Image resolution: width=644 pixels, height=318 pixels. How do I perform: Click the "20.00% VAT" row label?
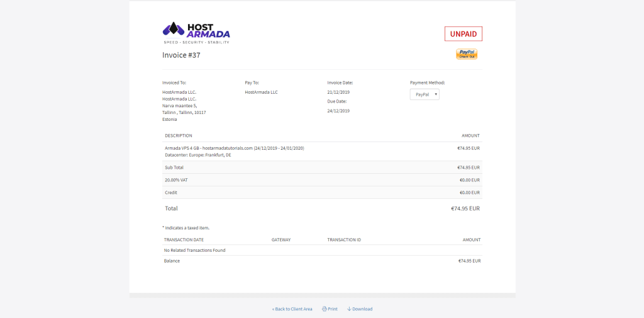tap(176, 179)
